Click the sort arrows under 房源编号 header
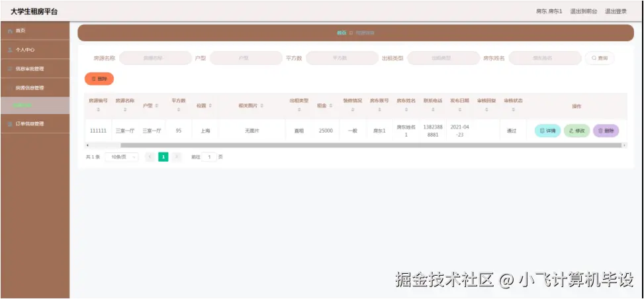Image resolution: width=644 pixels, height=299 pixels. [98, 110]
